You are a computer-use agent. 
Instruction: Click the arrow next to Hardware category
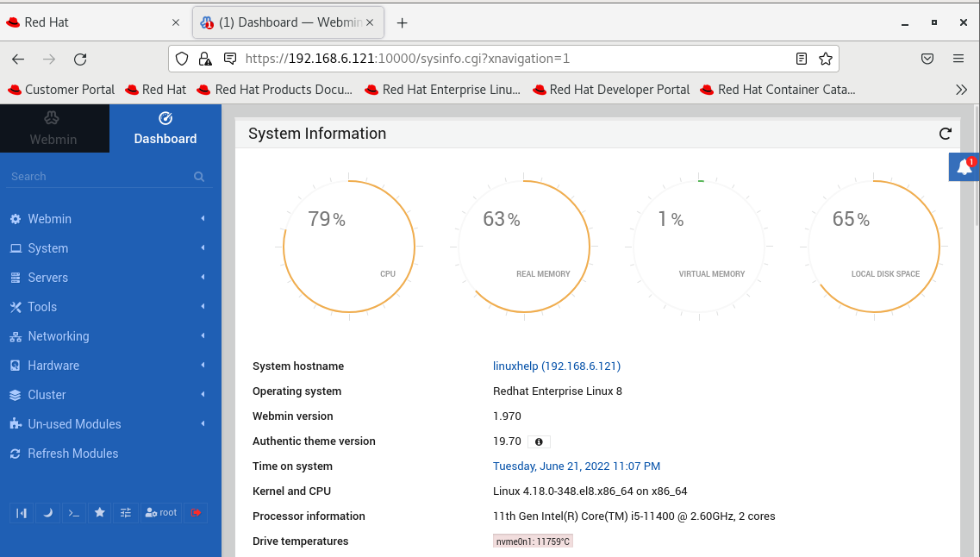(x=203, y=365)
